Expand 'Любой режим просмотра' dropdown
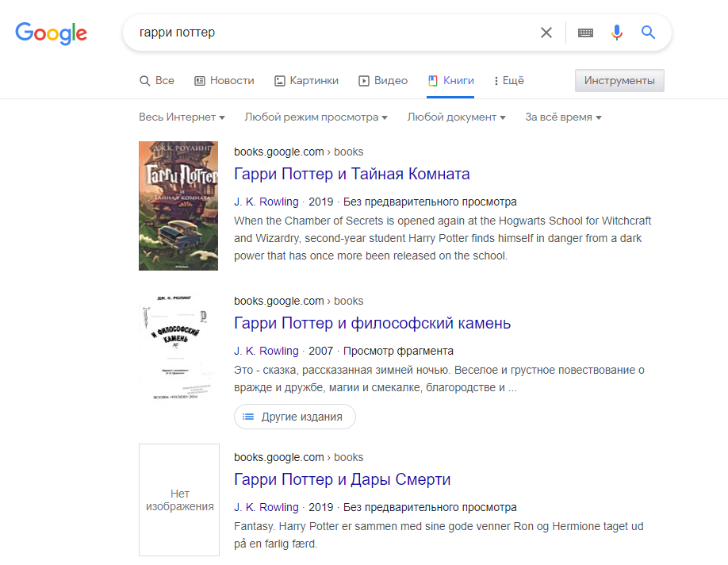The width and height of the screenshot is (728, 565). click(316, 117)
